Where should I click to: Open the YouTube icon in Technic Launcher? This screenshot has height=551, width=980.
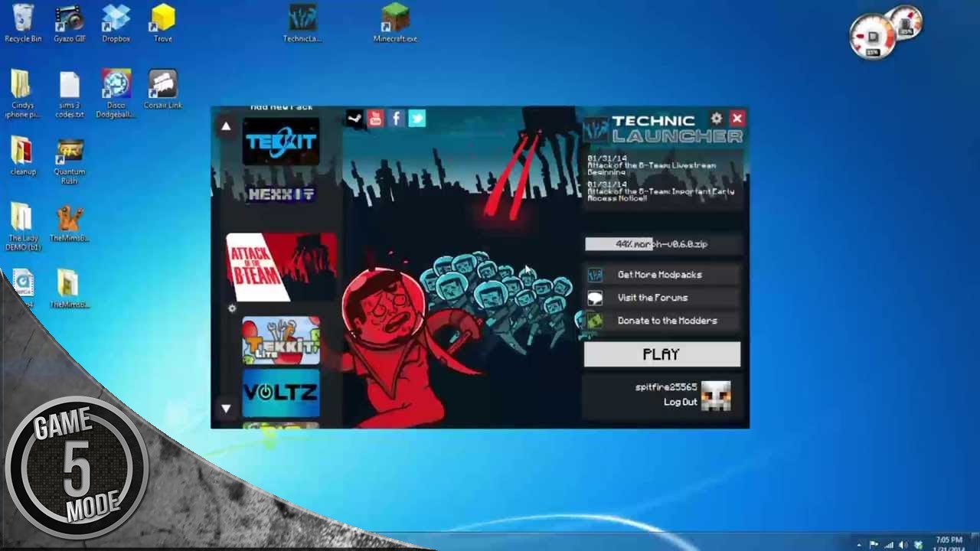coord(375,118)
